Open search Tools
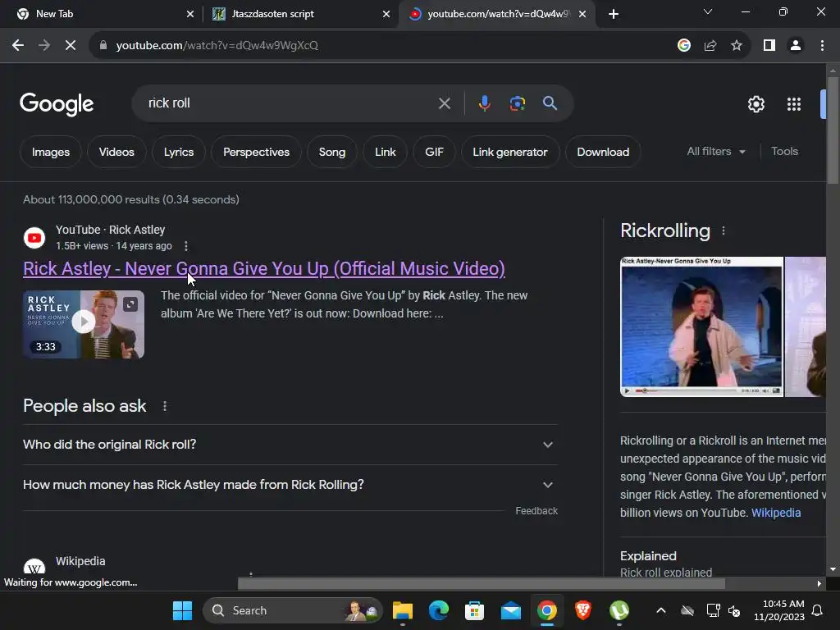840x630 pixels. pos(784,152)
